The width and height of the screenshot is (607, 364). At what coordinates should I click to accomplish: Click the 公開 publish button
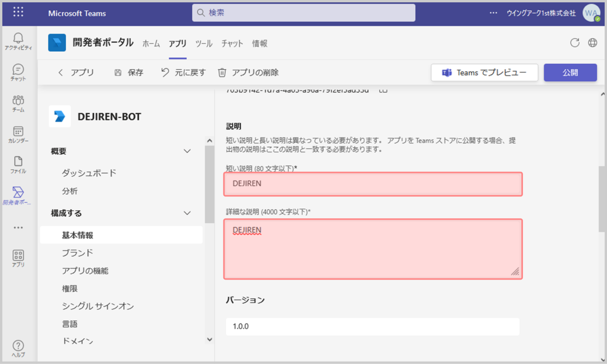point(570,73)
